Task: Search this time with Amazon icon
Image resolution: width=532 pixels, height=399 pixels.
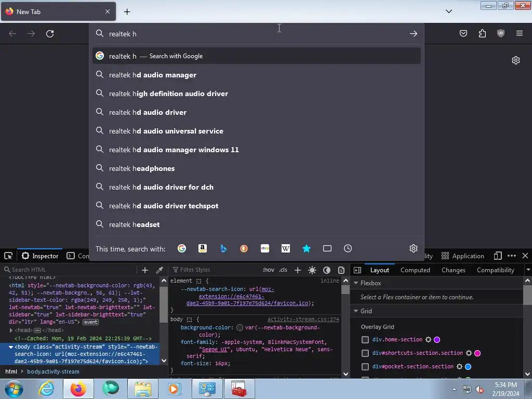Action: pyautogui.click(x=203, y=249)
